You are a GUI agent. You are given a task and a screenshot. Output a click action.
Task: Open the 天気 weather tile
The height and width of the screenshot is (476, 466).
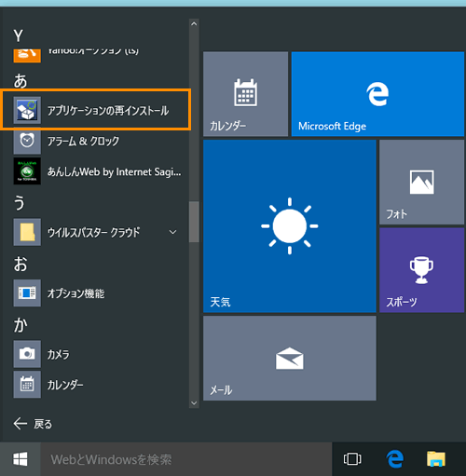290,226
